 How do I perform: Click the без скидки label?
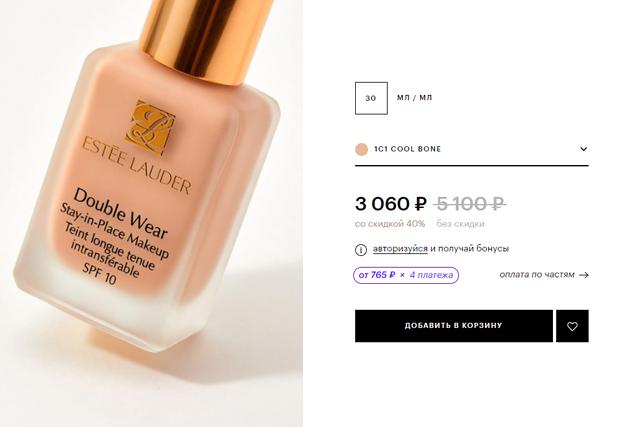click(x=460, y=224)
